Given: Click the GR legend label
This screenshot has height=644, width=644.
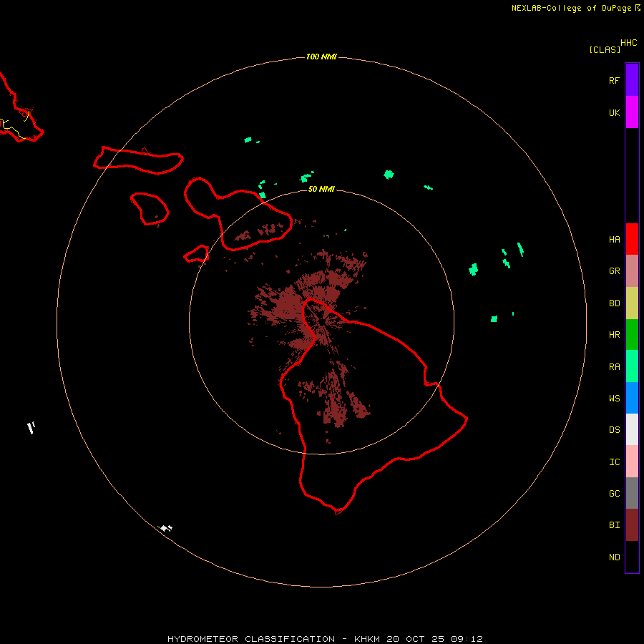Looking at the screenshot, I should pos(614,271).
